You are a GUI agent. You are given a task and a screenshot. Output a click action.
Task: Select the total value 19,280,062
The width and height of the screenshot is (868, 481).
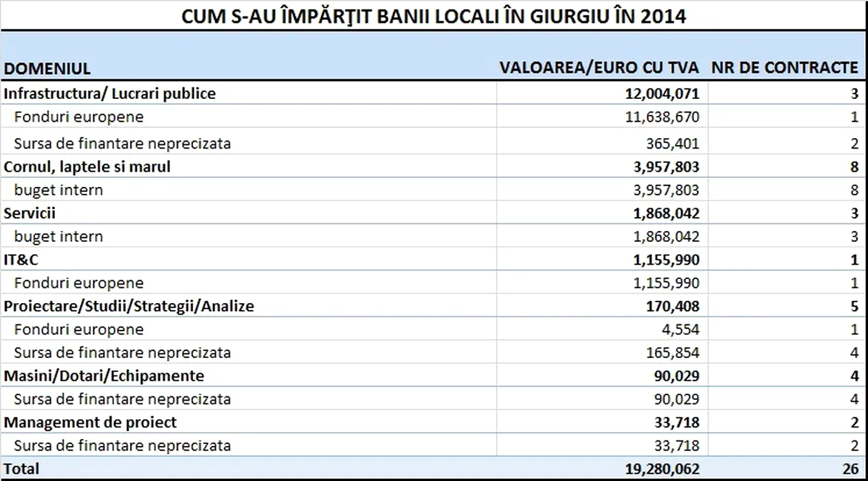point(658,469)
